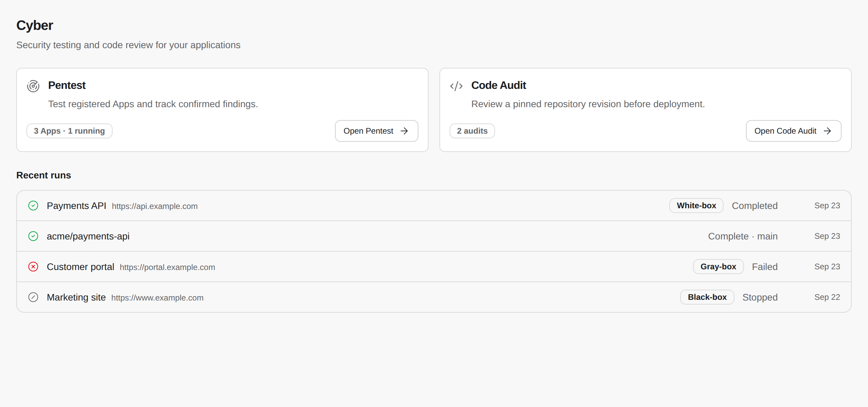Image resolution: width=868 pixels, height=407 pixels.
Task: Click the Sep 23 date on Payments API row
Action: pyautogui.click(x=827, y=206)
